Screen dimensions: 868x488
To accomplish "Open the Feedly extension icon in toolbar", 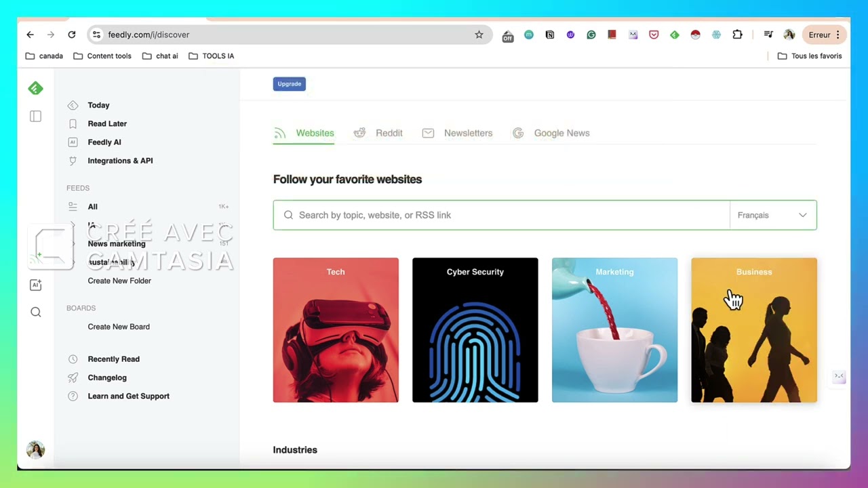I will point(675,35).
